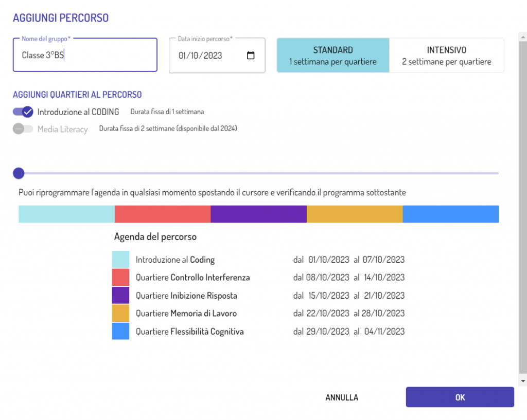Click the 'dal 01/10/2023 al 07/10/2023' date range
527x420 pixels.
(x=349, y=260)
